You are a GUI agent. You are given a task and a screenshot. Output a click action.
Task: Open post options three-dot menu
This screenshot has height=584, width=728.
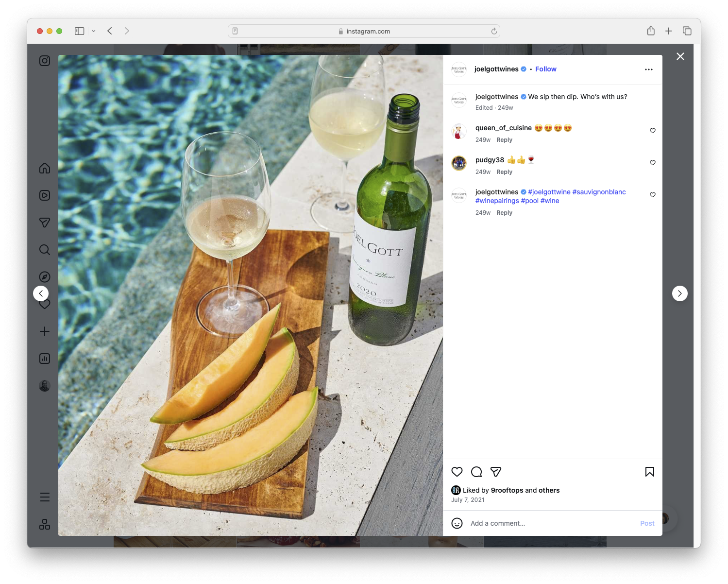tap(649, 69)
